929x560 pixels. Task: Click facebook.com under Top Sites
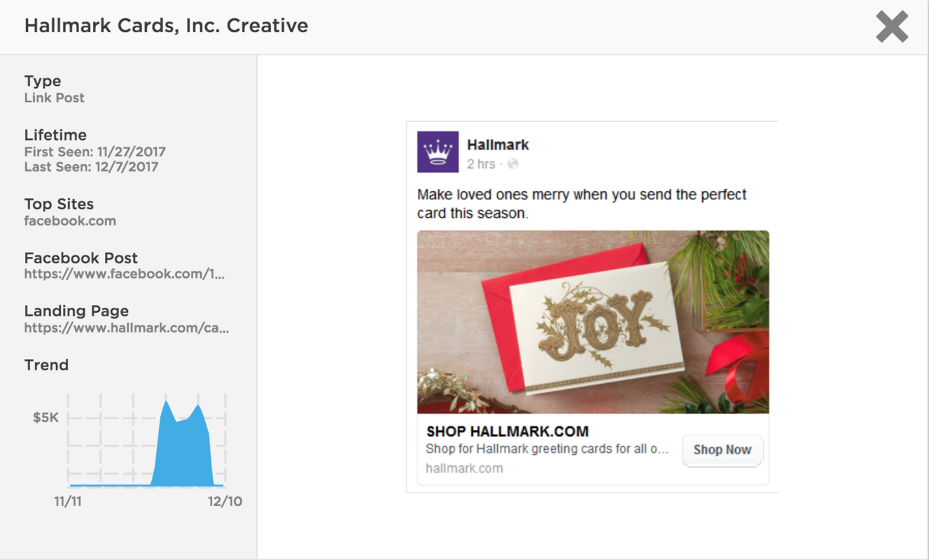(x=70, y=220)
